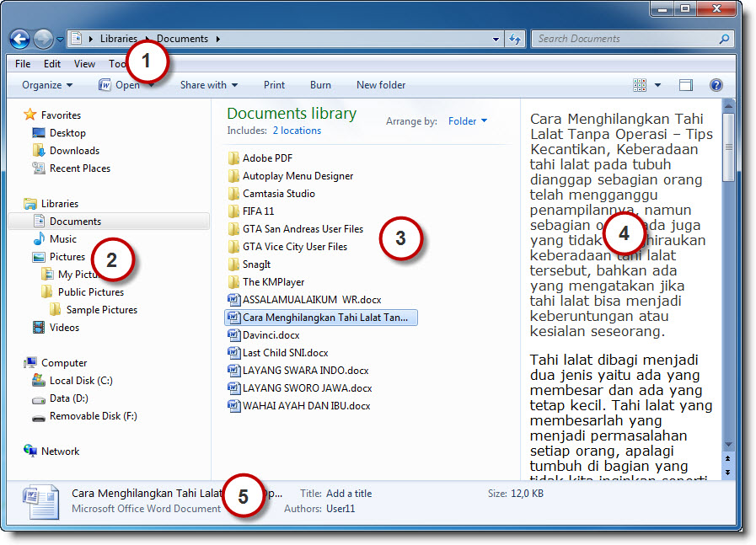756x545 pixels.
Task: Click the Back navigation arrow
Action: [19, 39]
